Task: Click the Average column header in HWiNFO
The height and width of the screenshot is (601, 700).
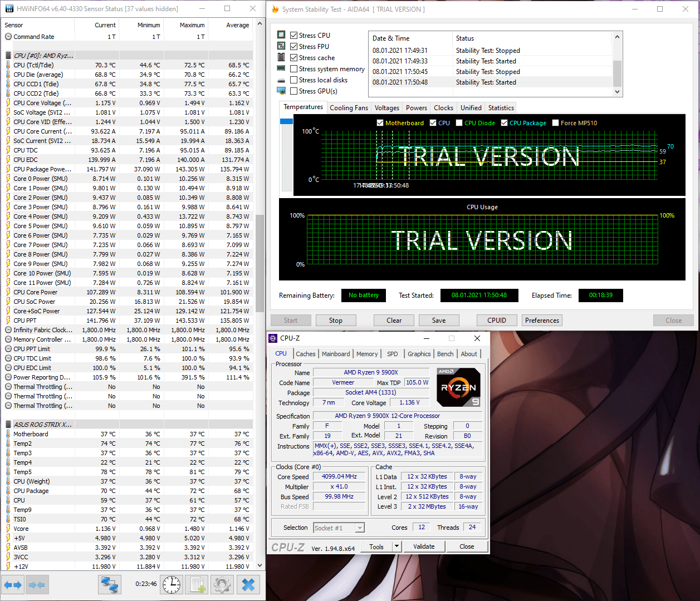Action: (x=231, y=25)
